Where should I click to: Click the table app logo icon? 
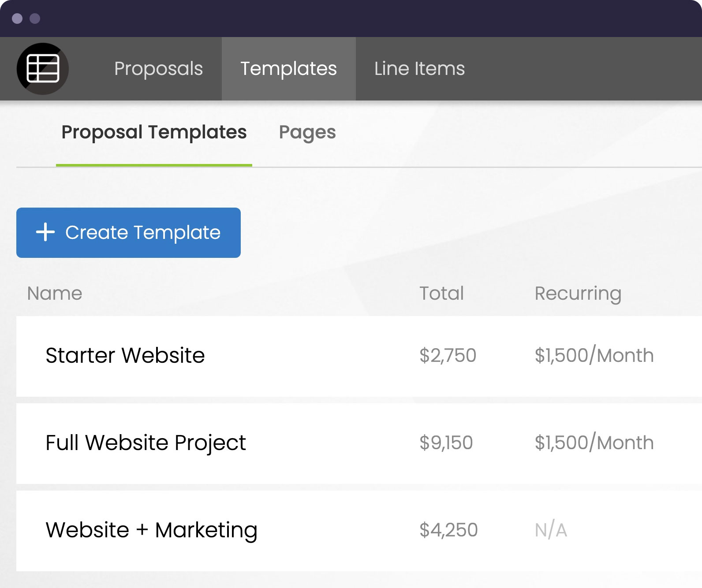[x=42, y=67]
